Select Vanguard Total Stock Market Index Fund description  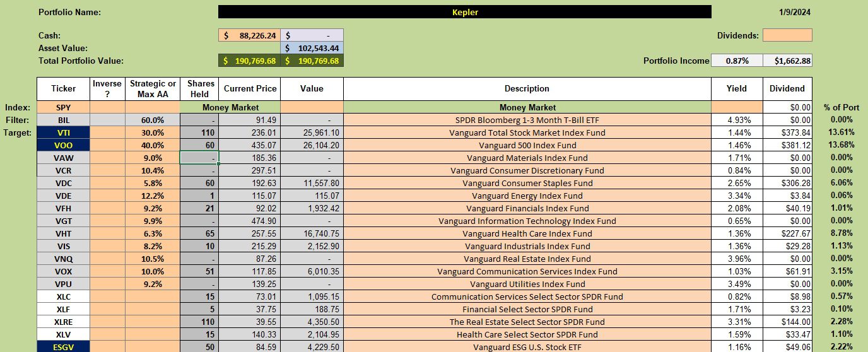point(527,132)
